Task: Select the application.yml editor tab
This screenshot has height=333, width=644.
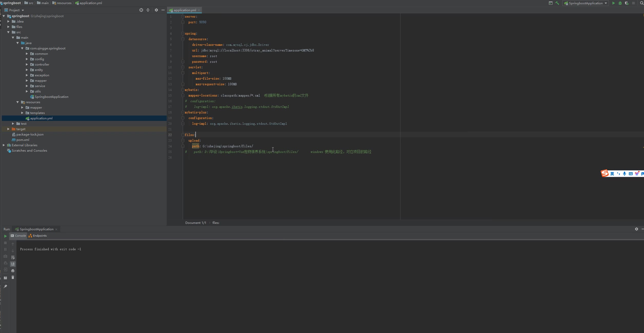Action: coord(184,10)
